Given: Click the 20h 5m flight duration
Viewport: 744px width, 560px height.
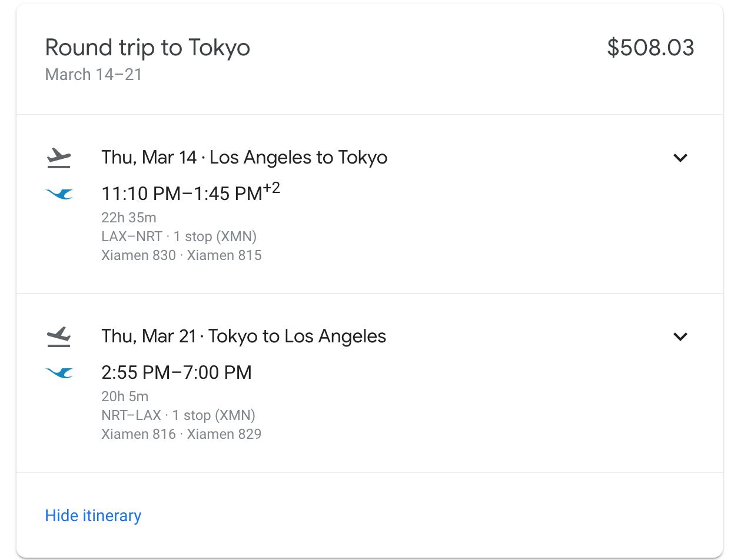Looking at the screenshot, I should 125,396.
